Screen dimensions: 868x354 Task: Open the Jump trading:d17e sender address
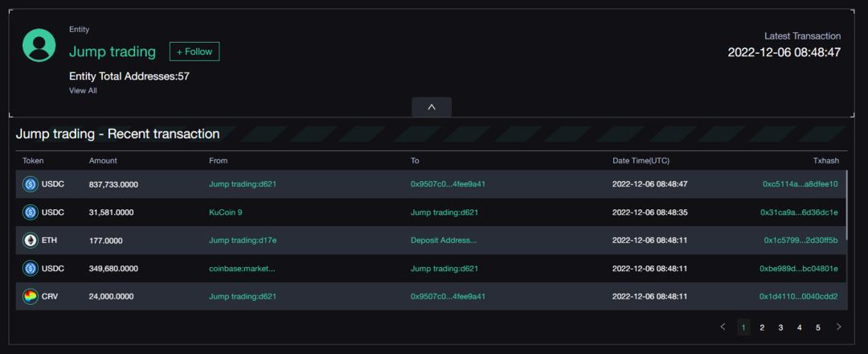[243, 241]
